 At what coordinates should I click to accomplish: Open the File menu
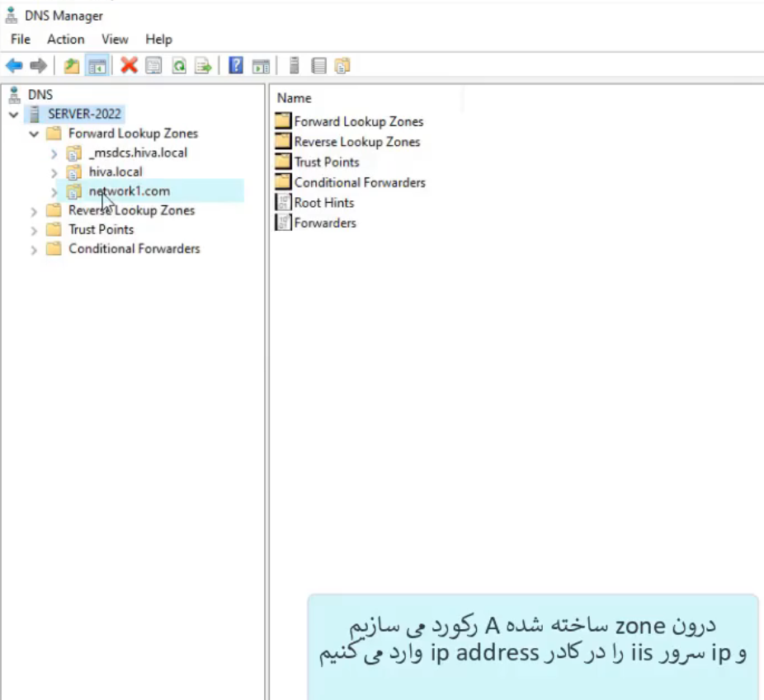point(21,40)
